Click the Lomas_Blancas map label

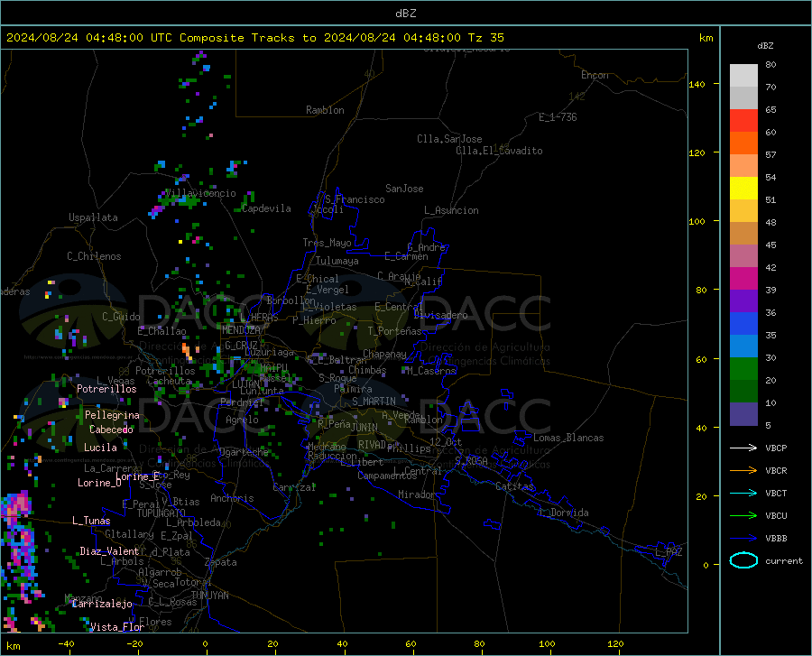click(x=568, y=438)
